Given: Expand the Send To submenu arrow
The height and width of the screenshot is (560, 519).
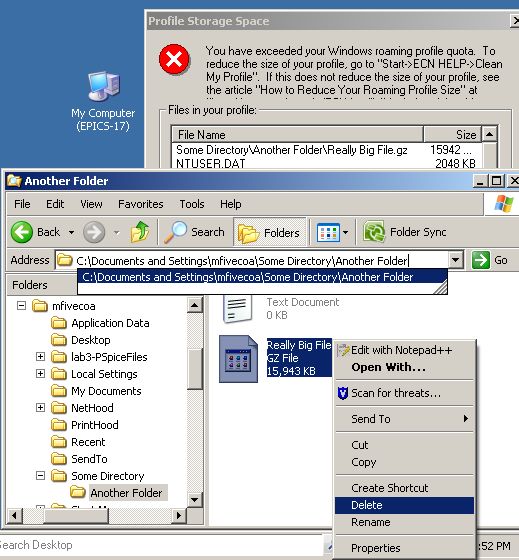Looking at the screenshot, I should (465, 418).
